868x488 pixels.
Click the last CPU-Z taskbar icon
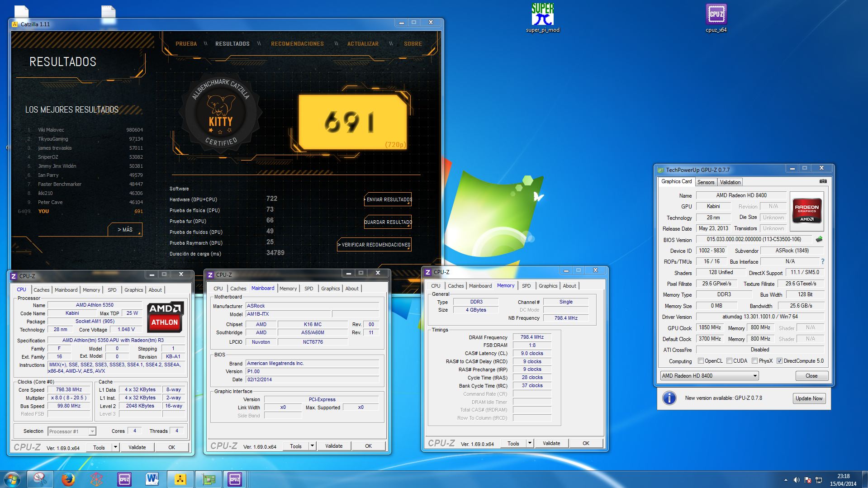(x=235, y=479)
